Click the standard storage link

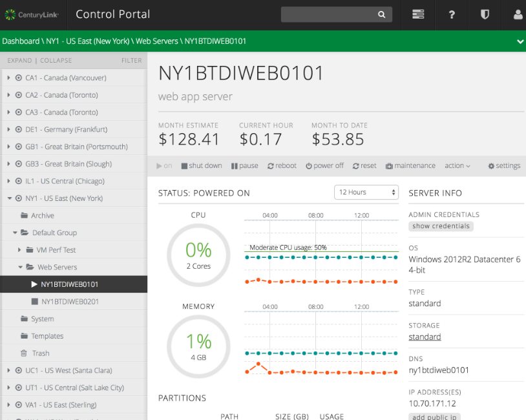click(x=425, y=337)
